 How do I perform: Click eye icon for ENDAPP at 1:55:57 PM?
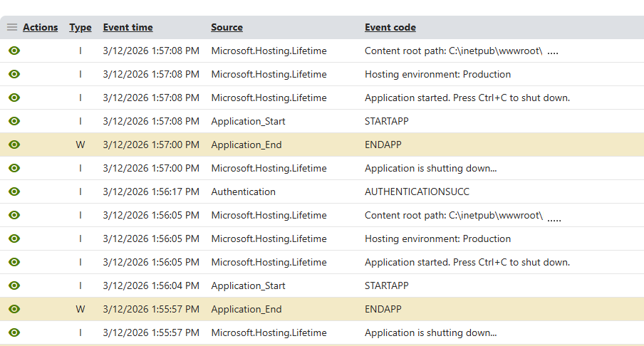14,309
